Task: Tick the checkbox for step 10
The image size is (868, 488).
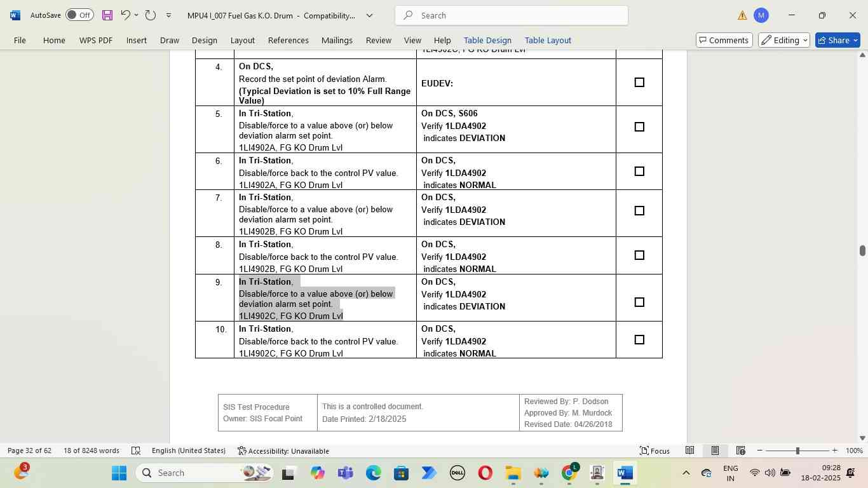Action: click(x=639, y=340)
